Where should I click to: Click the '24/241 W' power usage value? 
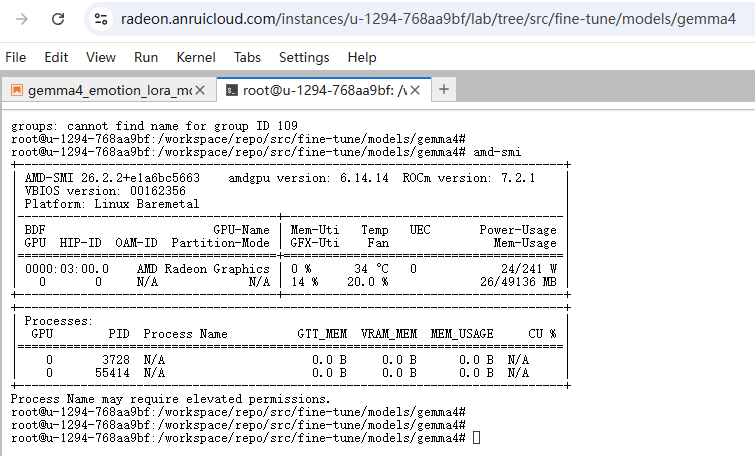pyautogui.click(x=529, y=269)
